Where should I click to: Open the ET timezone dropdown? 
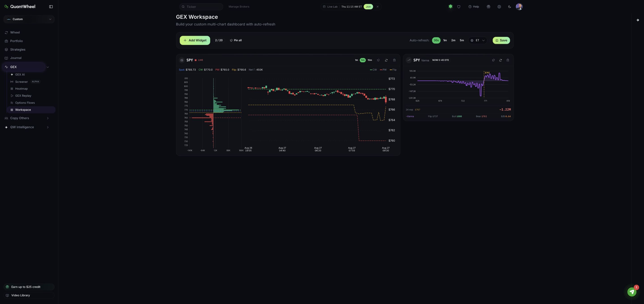477,40
